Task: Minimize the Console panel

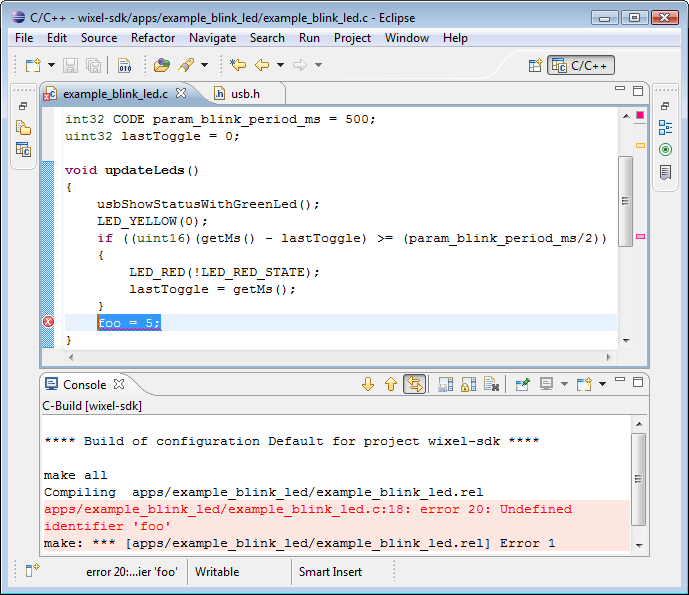Action: [x=620, y=380]
